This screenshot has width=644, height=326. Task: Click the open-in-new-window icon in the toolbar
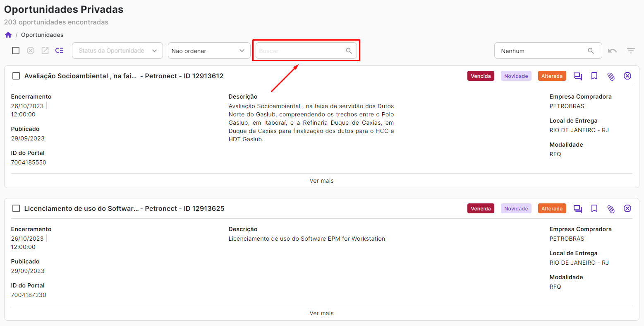[45, 51]
